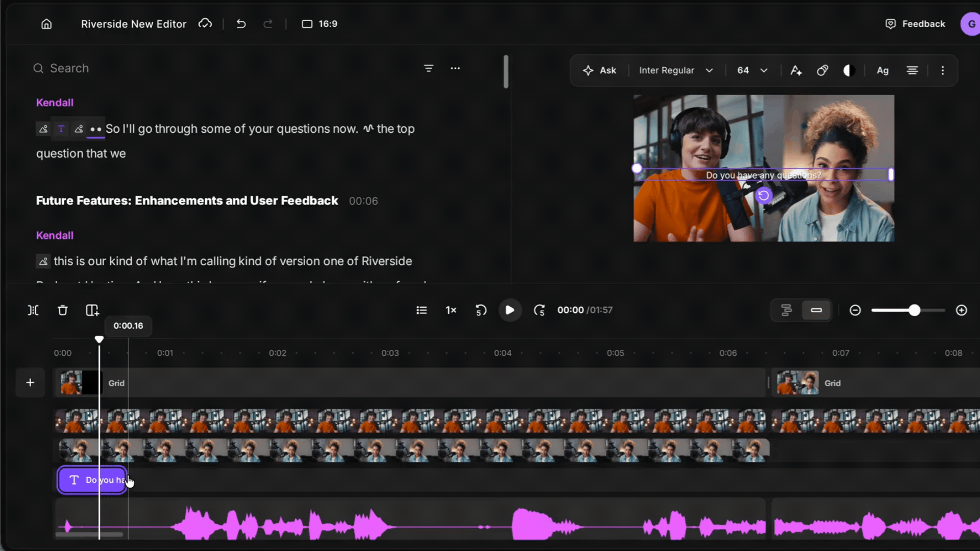
Task: Click the playhead marker on the timeline
Action: tap(99, 339)
